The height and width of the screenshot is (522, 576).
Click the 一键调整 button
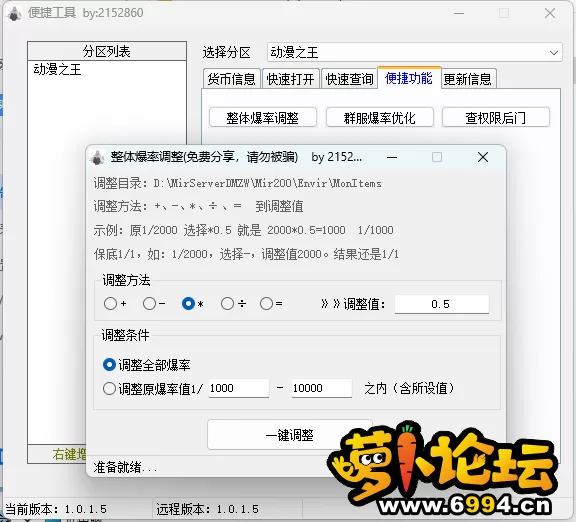[289, 435]
